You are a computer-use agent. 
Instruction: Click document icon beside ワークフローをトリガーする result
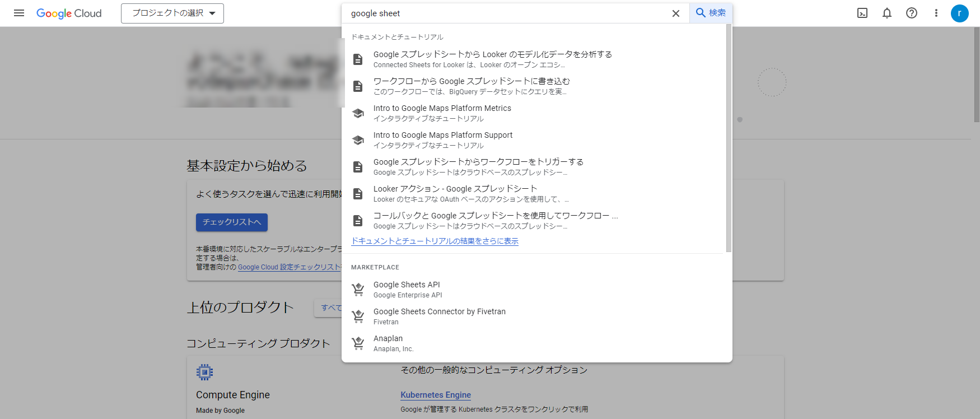358,166
